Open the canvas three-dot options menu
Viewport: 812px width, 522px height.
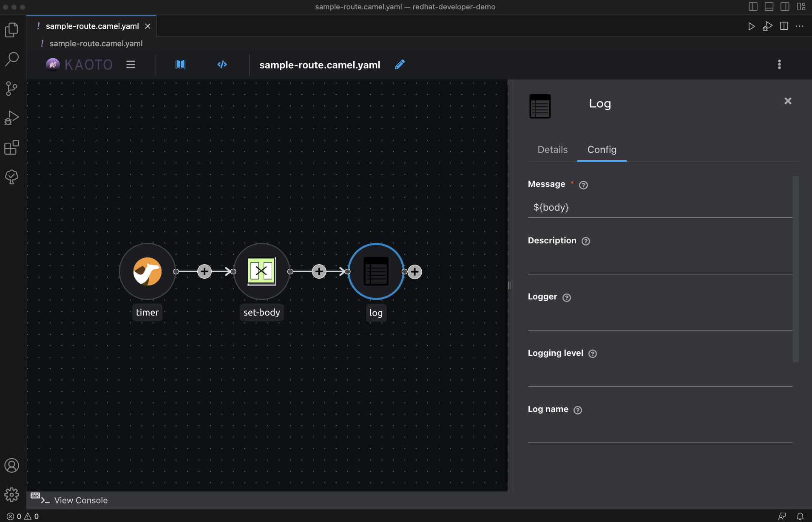click(x=779, y=64)
